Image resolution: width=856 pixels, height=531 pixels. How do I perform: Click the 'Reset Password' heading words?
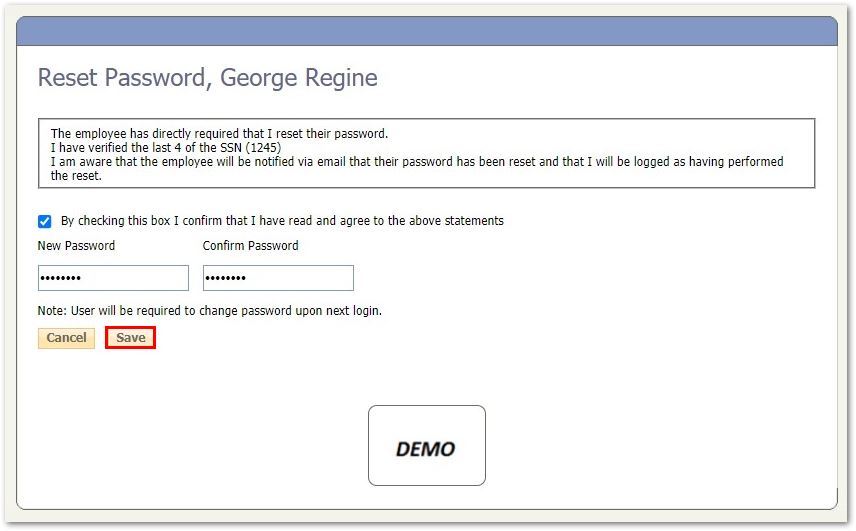(x=118, y=78)
